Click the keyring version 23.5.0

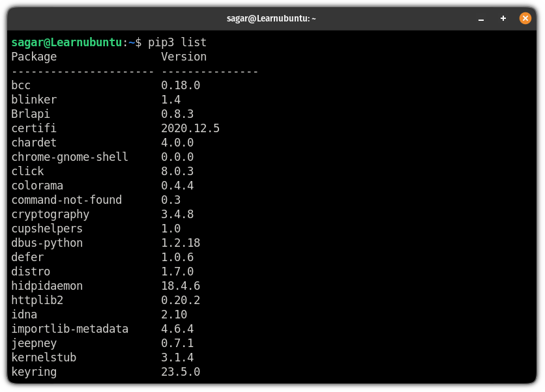pos(181,372)
